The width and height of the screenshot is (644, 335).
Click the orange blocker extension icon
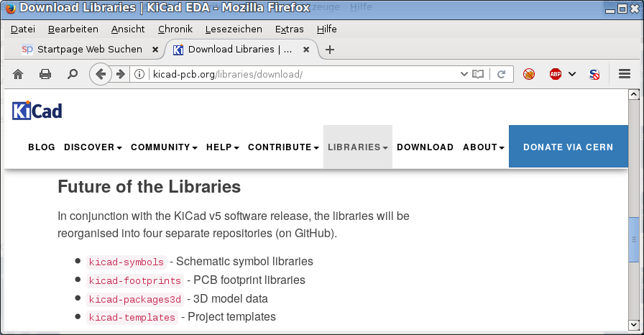point(529,74)
